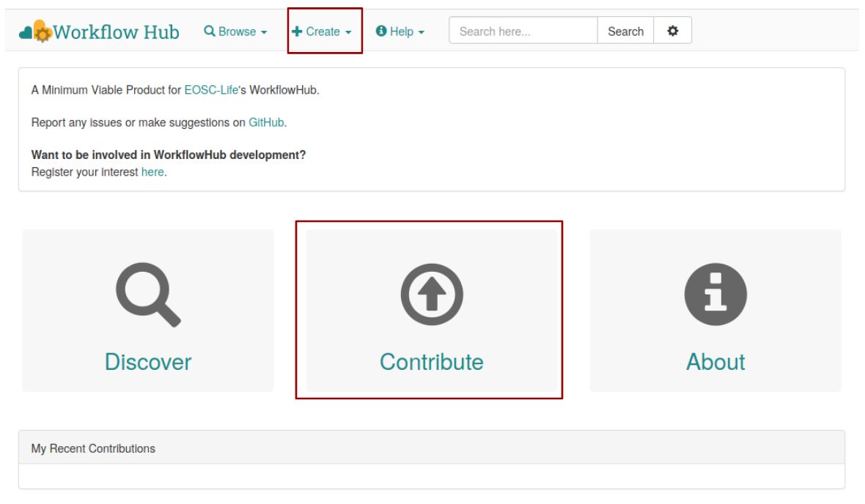Screen dimensions: 865x504
Task: Go to the Workflow Hub home title
Action: (x=116, y=32)
